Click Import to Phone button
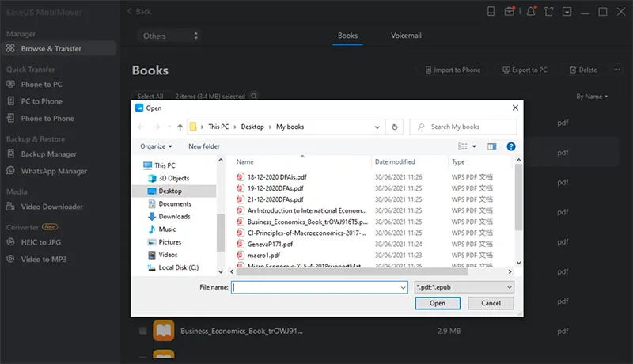Viewport: 633px width, 364px height. (453, 70)
